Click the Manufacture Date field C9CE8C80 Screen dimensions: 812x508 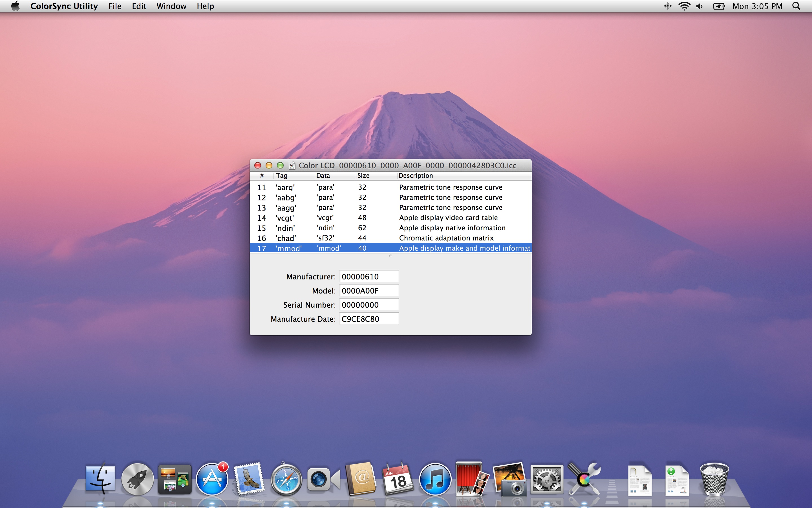coord(369,319)
